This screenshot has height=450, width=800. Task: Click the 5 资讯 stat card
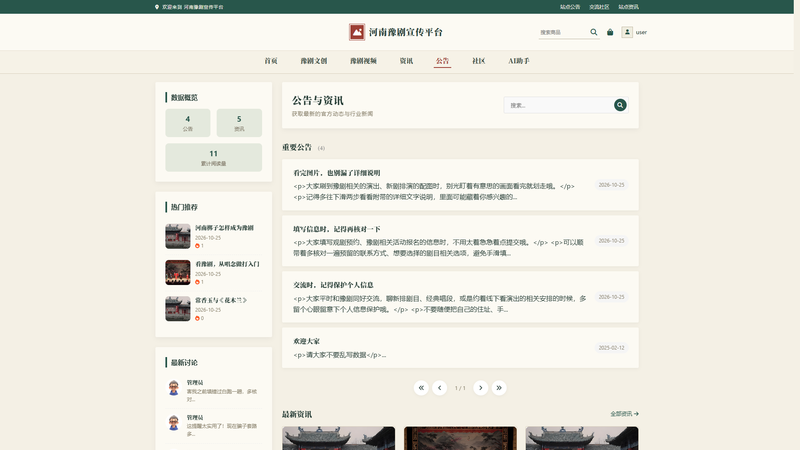[x=239, y=123]
